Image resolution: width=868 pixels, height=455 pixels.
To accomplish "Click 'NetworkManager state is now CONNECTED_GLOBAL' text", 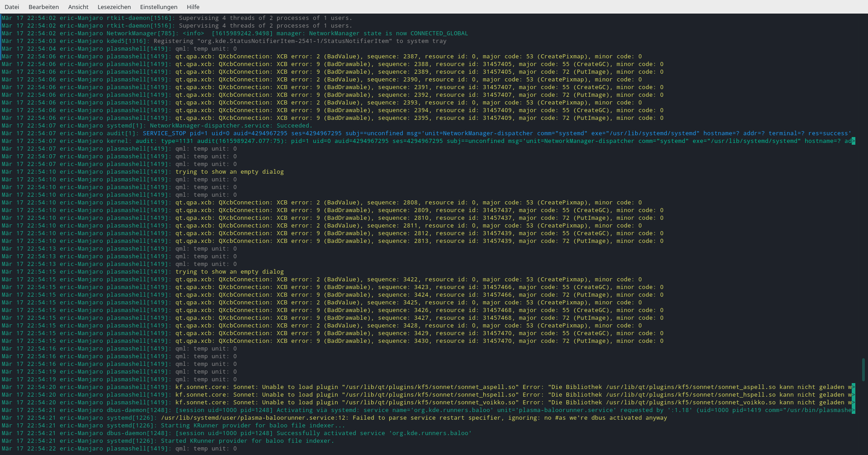I will pos(388,33).
